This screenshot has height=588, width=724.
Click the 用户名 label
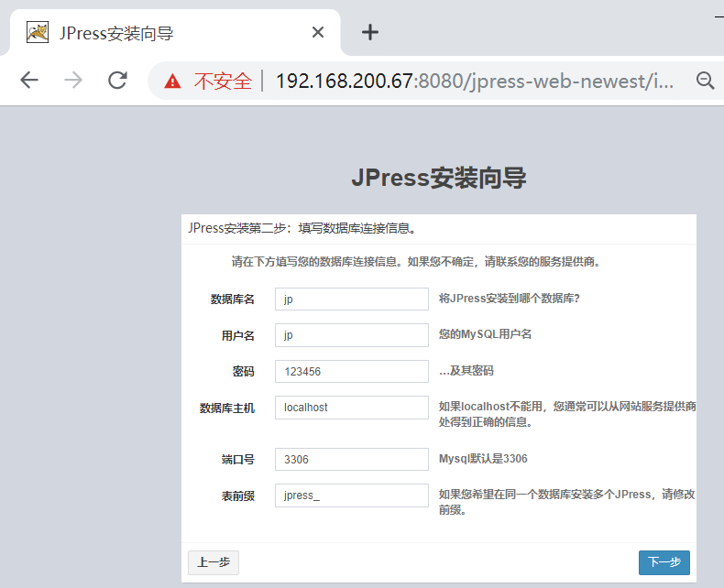point(237,335)
